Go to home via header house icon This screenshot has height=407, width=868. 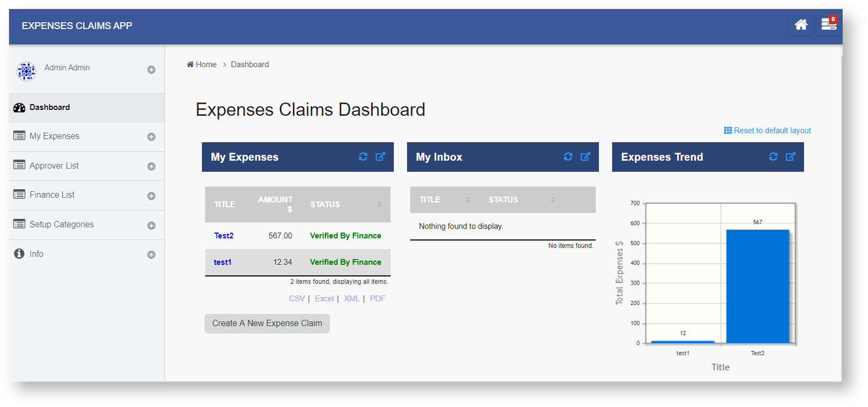(801, 24)
